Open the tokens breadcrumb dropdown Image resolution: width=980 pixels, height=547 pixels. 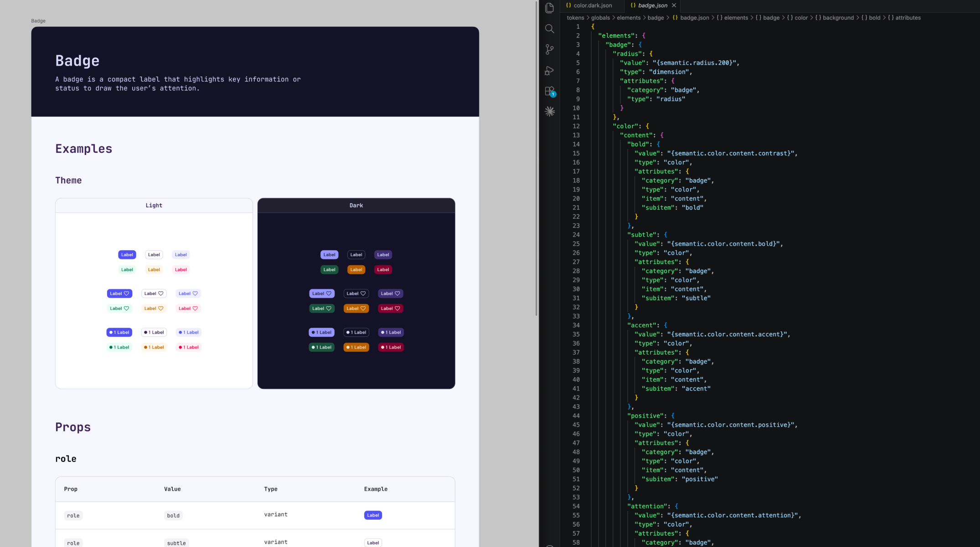pyautogui.click(x=575, y=17)
